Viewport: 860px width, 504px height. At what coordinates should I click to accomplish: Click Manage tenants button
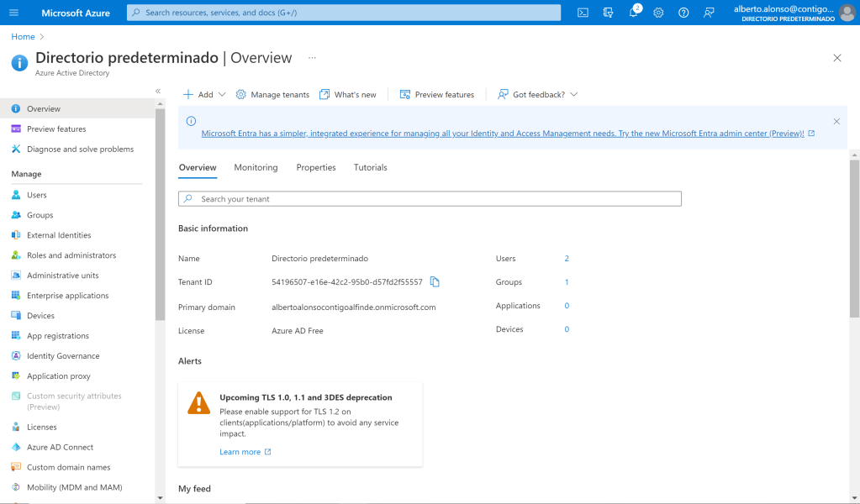point(272,95)
